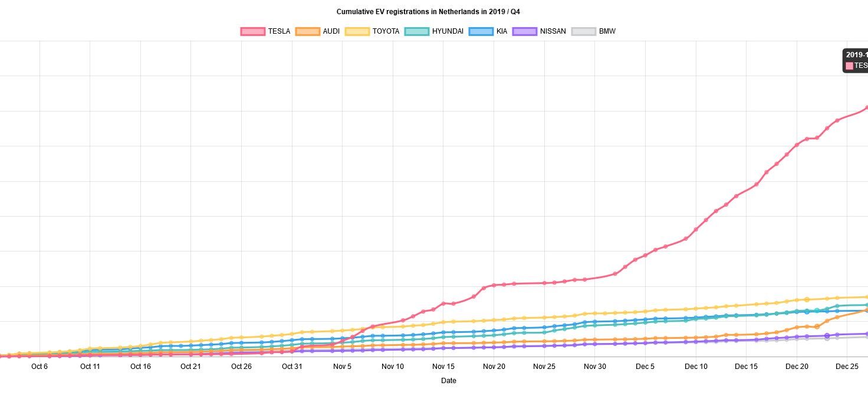Click the Dec 20 axis label
The height and width of the screenshot is (402, 868).
(x=797, y=367)
